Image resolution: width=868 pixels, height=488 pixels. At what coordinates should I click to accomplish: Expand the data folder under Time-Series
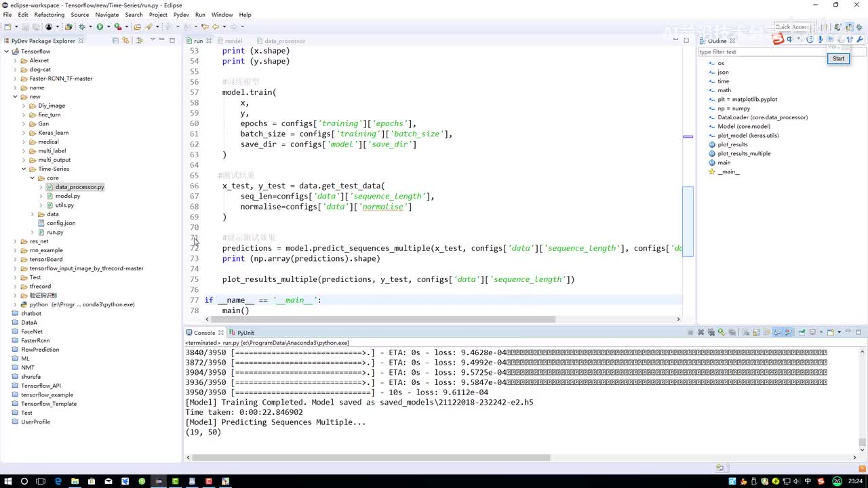pyautogui.click(x=33, y=214)
